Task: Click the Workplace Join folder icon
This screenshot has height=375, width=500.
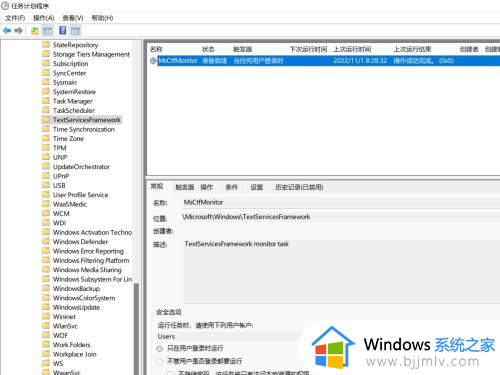Action: [46, 354]
